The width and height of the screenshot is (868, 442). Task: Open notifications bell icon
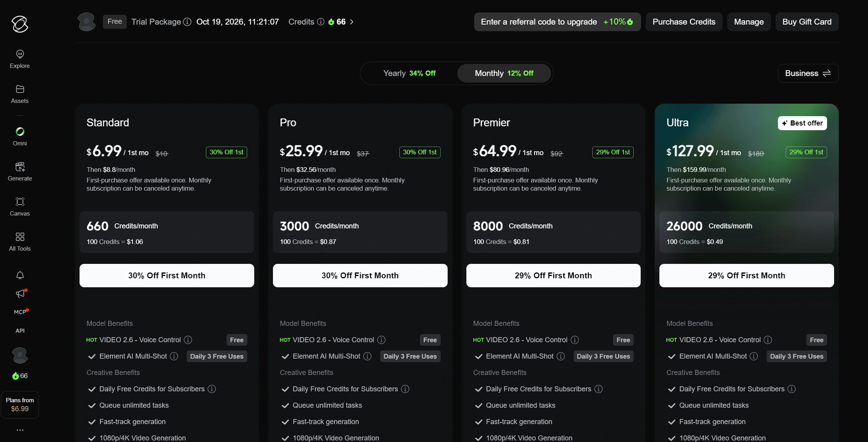pyautogui.click(x=20, y=275)
